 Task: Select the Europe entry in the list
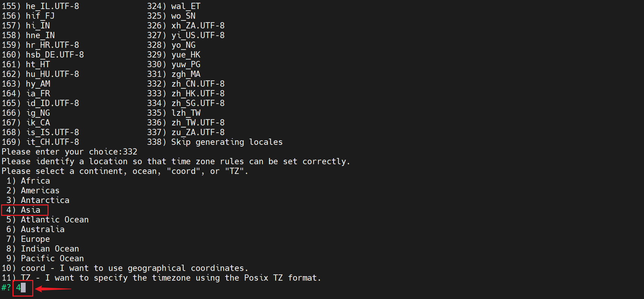pos(35,239)
